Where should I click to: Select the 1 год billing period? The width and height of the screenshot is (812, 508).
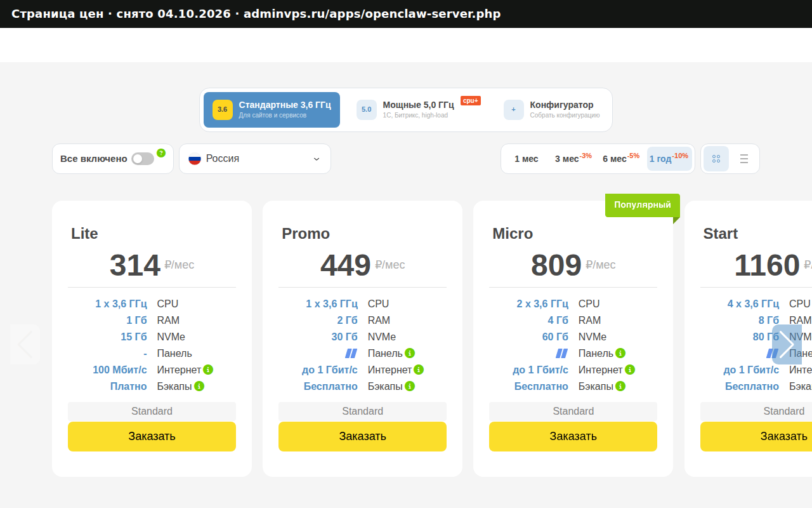669,159
